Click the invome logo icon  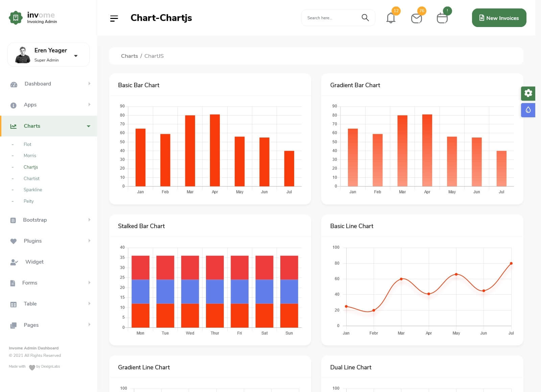click(16, 18)
